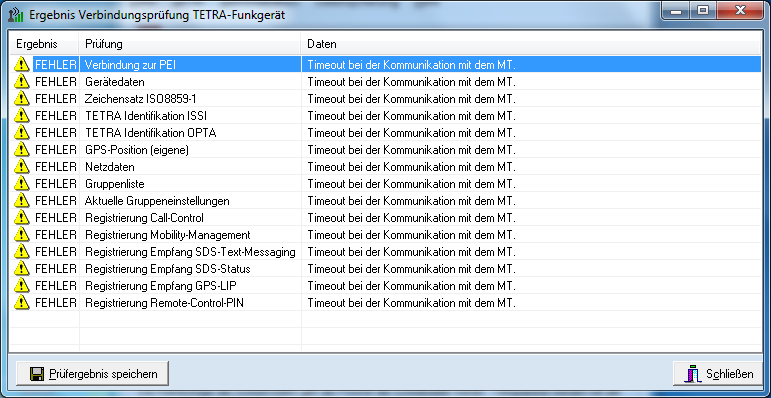Click warning icon for Registrierung Empfang SDS-Text-Messaging
The height and width of the screenshot is (398, 771).
[22, 252]
